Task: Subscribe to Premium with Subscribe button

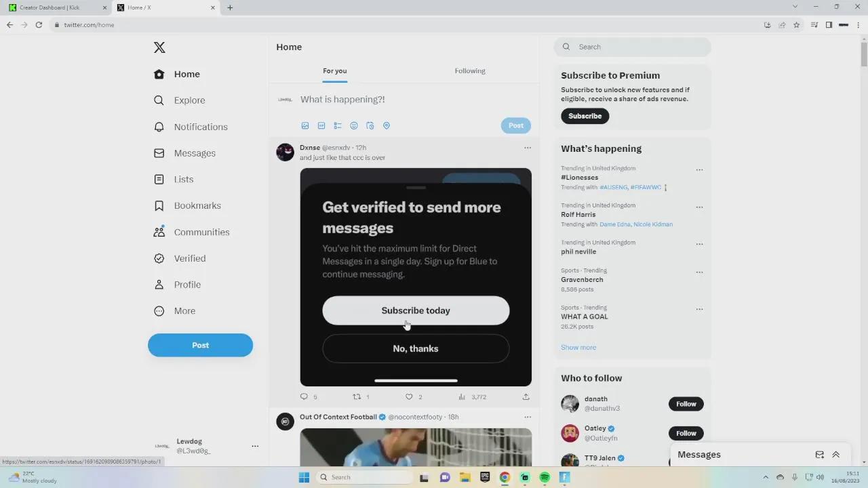Action: tap(585, 116)
